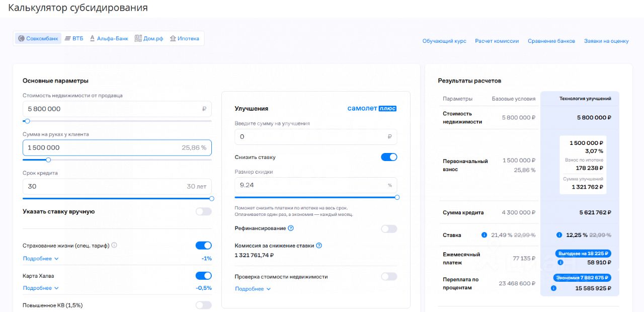Click the Дом.рф logo icon
644x312 pixels.
tap(138, 38)
